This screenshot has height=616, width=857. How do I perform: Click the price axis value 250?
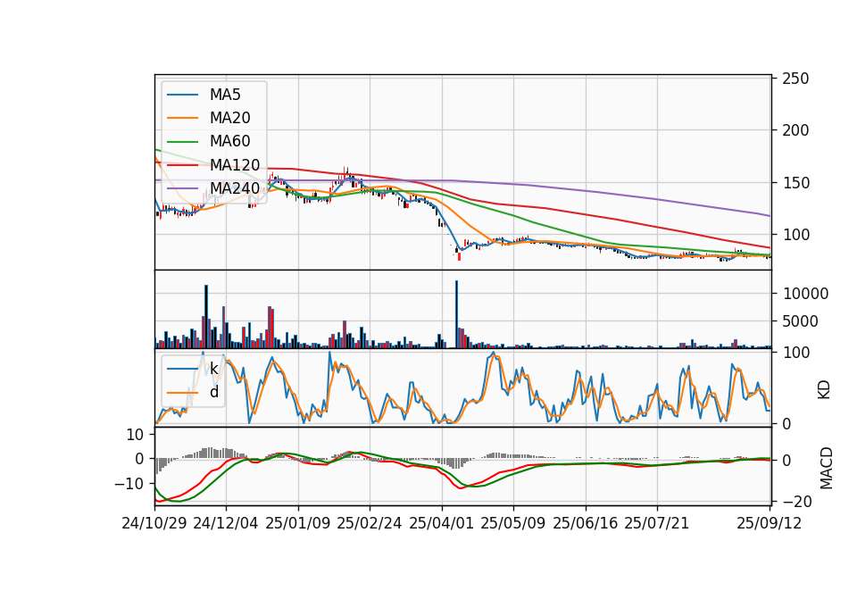(795, 79)
